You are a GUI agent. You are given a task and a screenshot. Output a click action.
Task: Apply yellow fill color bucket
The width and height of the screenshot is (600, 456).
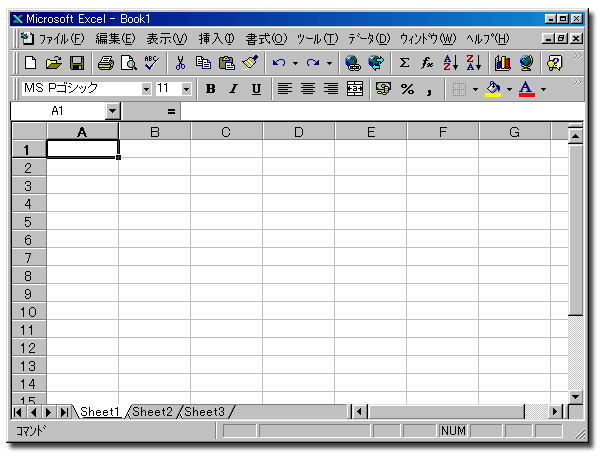493,89
